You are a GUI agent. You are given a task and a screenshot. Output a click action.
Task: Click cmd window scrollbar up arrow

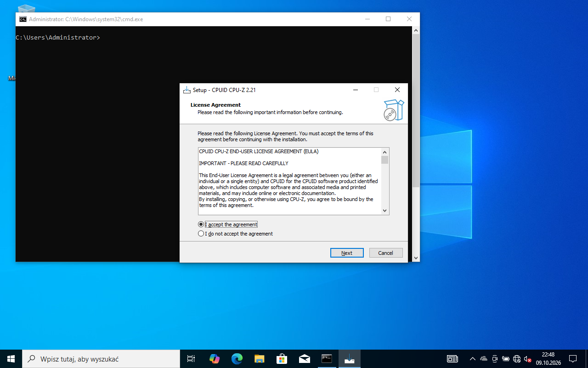[x=416, y=30]
